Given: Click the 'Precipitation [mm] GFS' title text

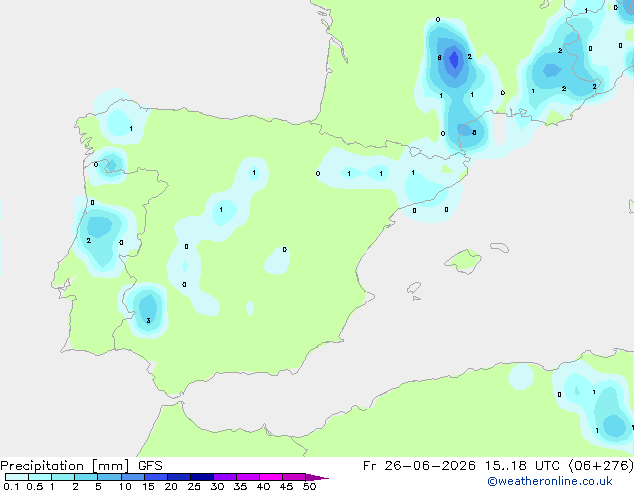Looking at the screenshot, I should point(81,466).
